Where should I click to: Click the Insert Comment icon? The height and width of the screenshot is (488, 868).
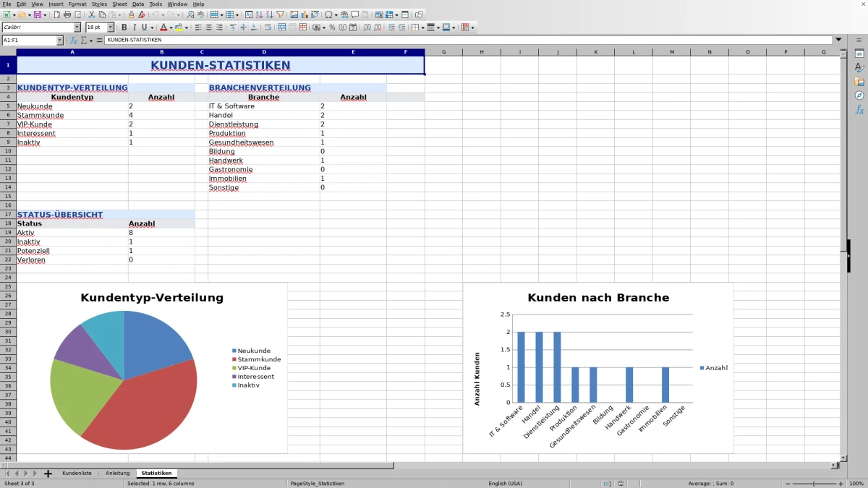coord(354,14)
